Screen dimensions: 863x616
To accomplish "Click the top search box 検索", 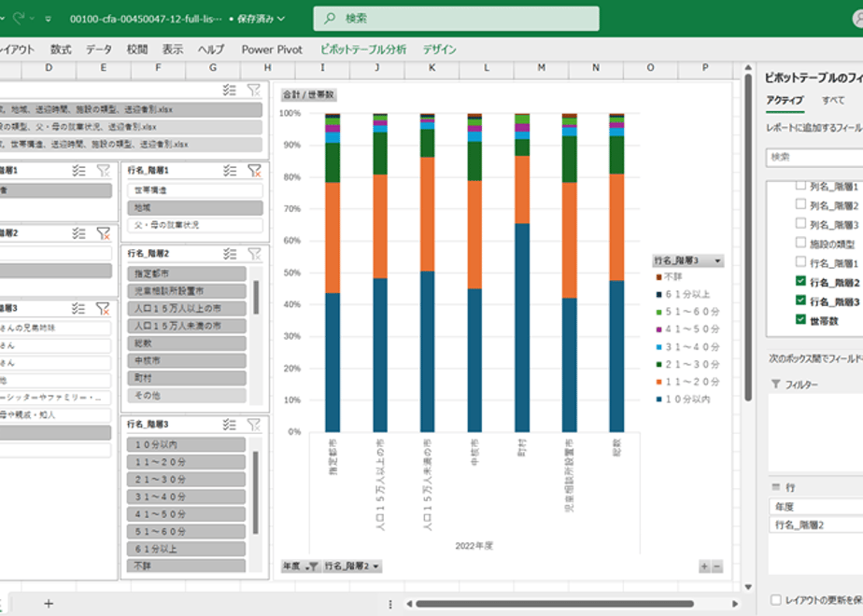I will pyautogui.click(x=457, y=19).
